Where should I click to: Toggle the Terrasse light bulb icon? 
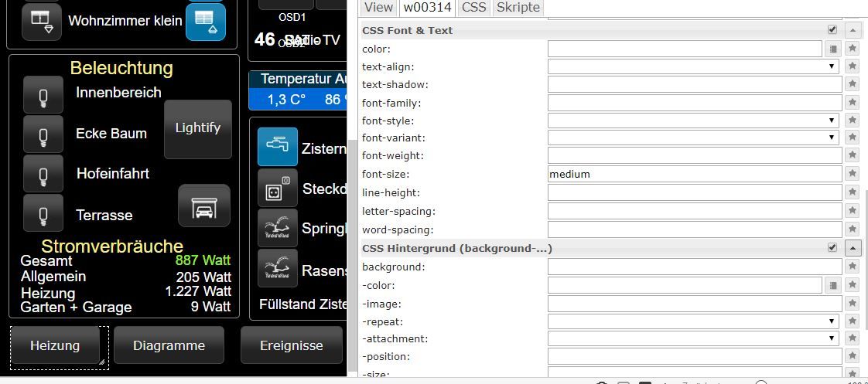point(43,212)
